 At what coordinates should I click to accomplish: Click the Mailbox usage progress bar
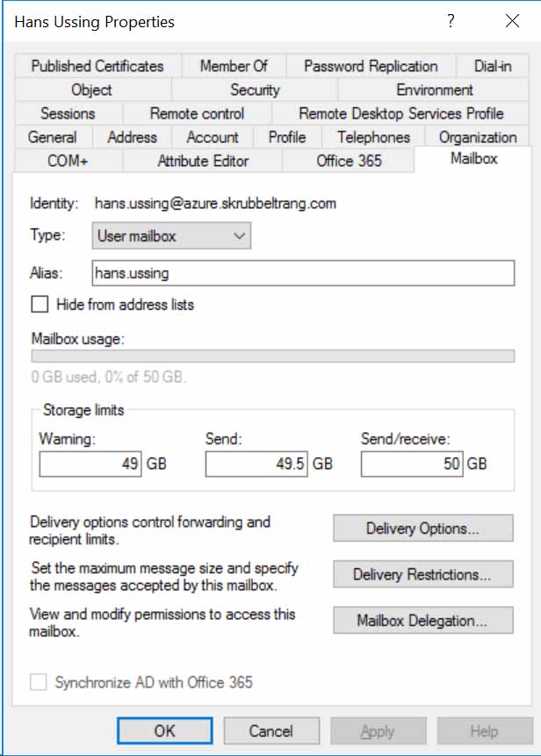pyautogui.click(x=272, y=356)
